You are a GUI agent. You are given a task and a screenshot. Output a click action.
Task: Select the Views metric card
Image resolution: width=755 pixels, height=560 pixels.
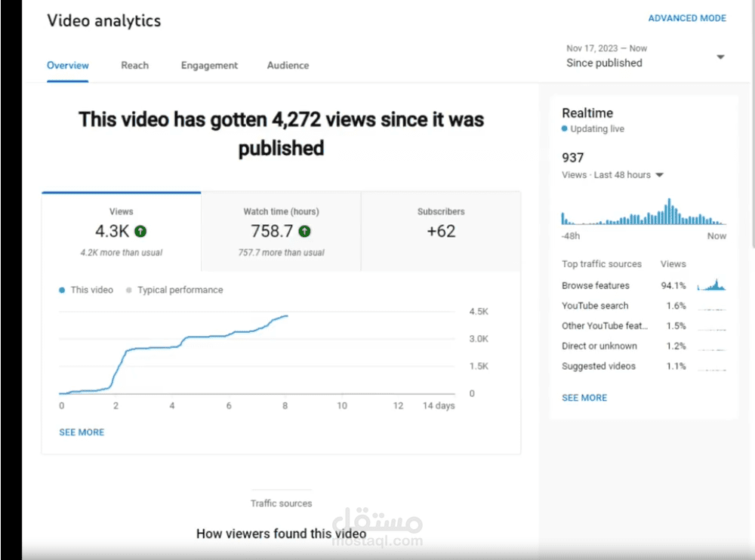click(x=122, y=232)
